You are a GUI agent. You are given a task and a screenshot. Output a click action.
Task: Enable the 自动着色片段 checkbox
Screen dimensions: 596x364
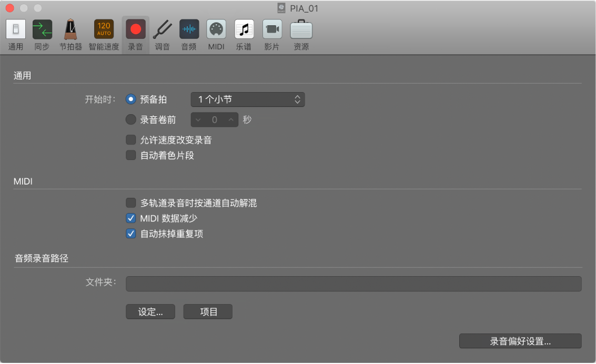(130, 155)
